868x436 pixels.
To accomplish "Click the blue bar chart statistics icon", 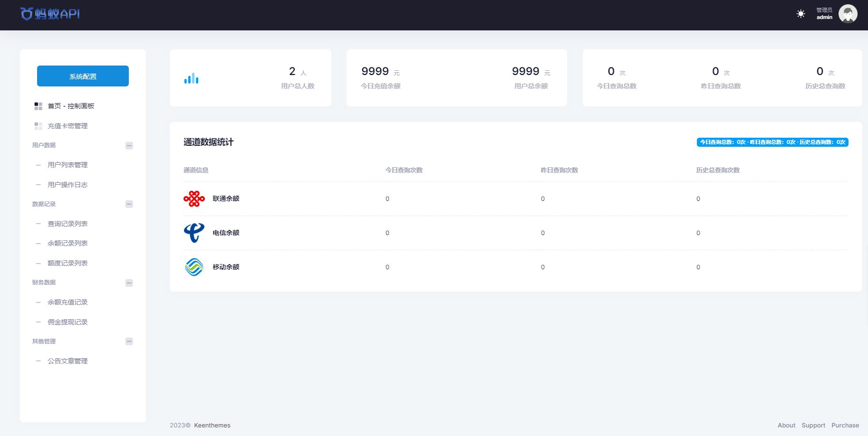I will click(191, 78).
